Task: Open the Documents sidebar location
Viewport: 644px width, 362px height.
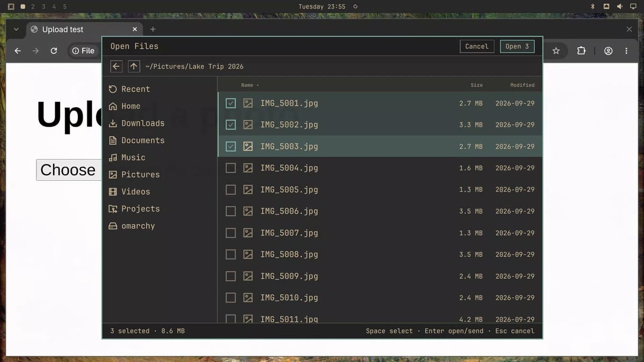Action: tap(136, 141)
